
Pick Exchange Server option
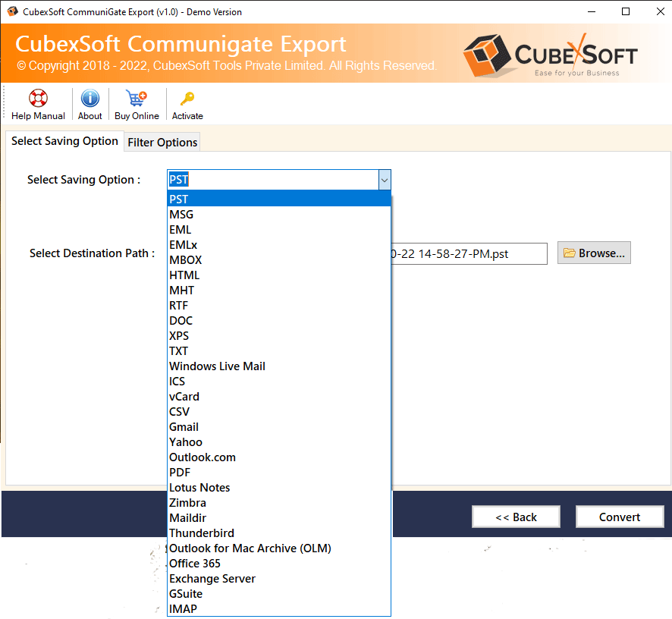pos(279,579)
